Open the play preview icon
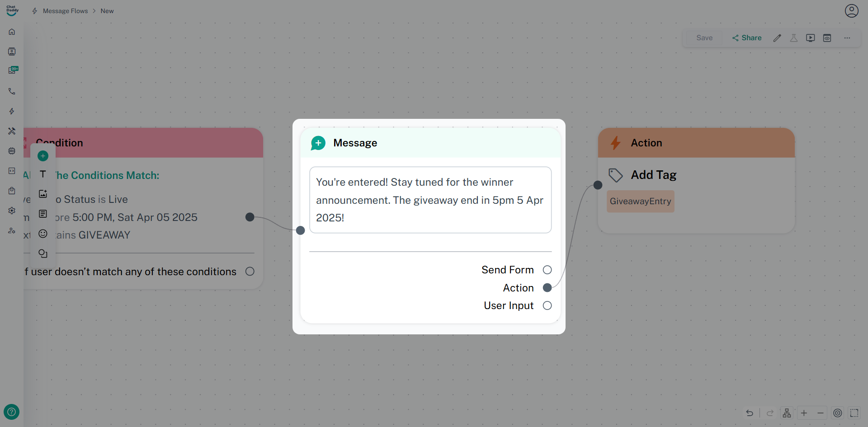Image resolution: width=868 pixels, height=427 pixels. tap(810, 38)
